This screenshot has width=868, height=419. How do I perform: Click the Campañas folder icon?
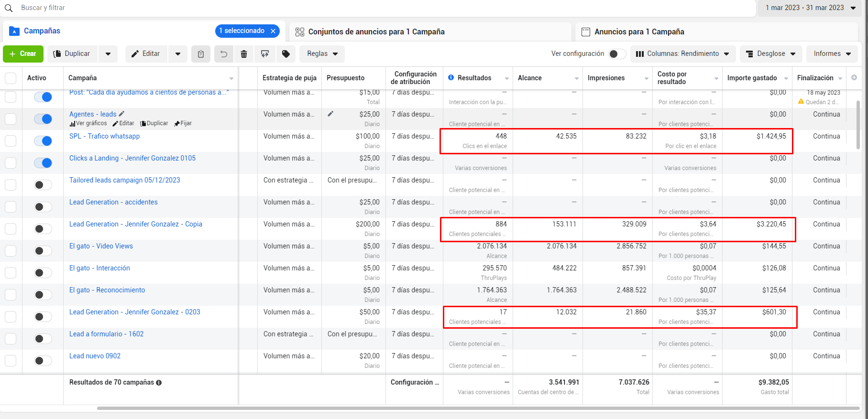tap(14, 31)
